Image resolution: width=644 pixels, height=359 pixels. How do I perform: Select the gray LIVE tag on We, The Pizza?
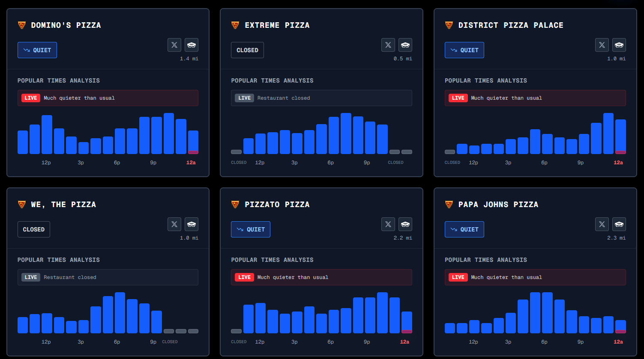(31, 277)
